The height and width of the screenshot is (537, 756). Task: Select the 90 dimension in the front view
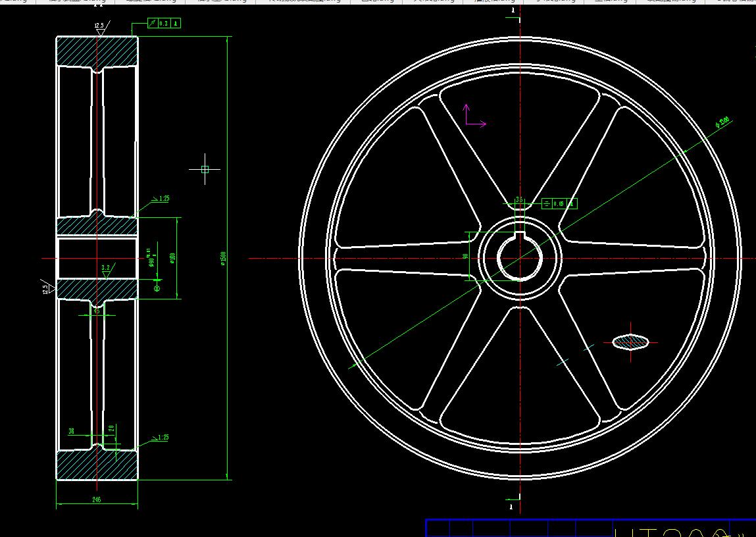[465, 256]
